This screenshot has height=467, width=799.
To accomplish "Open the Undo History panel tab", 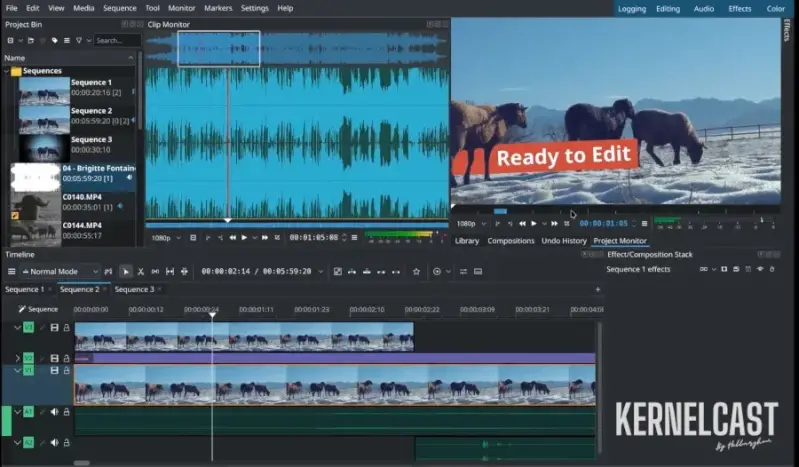I will (564, 241).
